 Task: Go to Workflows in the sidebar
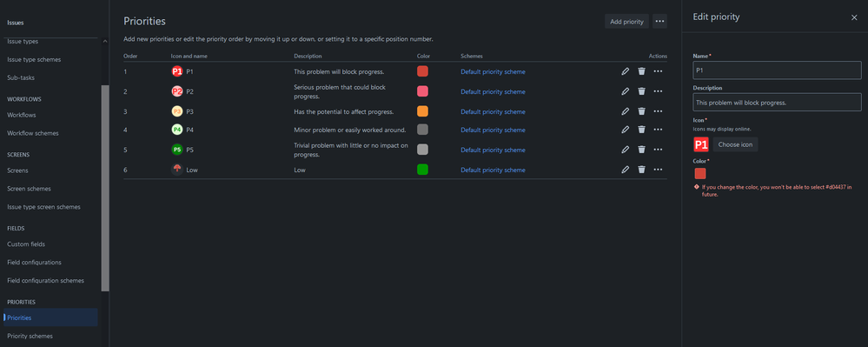click(22, 115)
